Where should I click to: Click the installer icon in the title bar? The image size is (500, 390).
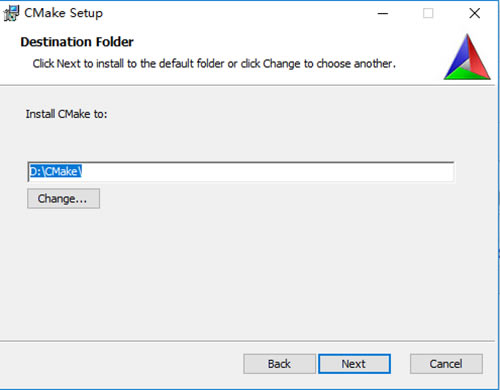tap(11, 13)
